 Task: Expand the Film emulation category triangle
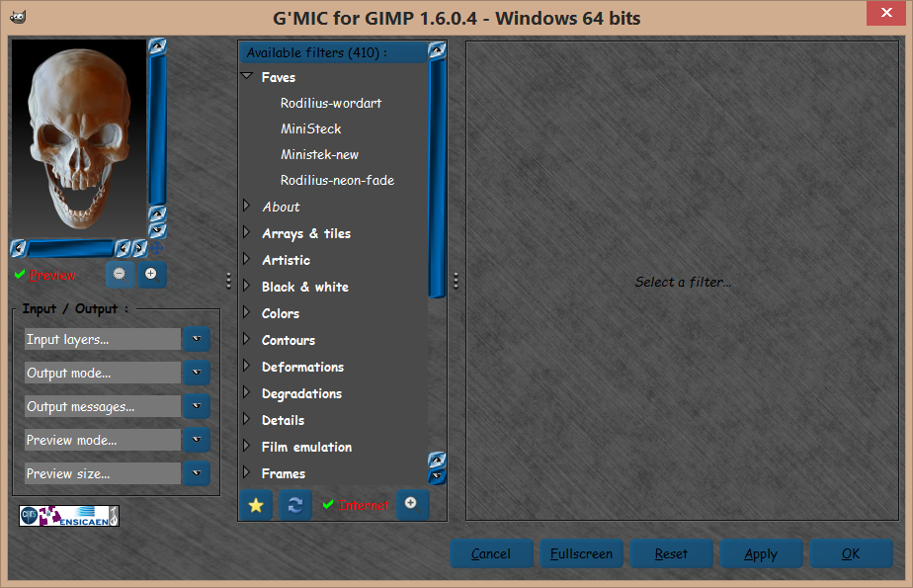pyautogui.click(x=247, y=446)
